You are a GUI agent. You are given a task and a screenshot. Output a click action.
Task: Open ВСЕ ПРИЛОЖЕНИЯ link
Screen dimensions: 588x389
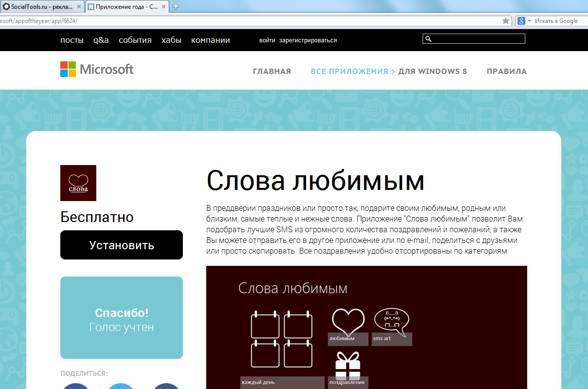click(350, 72)
